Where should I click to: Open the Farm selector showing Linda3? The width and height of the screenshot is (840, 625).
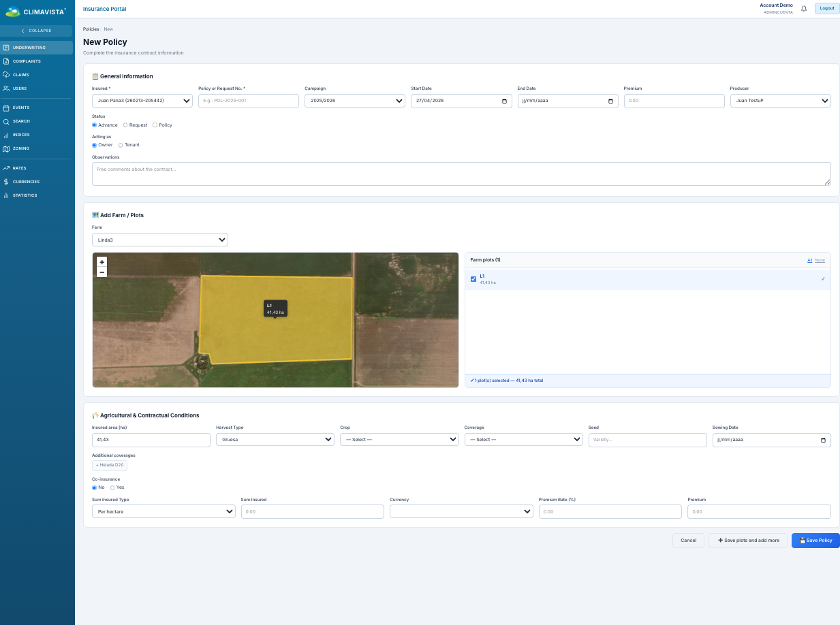tap(160, 240)
